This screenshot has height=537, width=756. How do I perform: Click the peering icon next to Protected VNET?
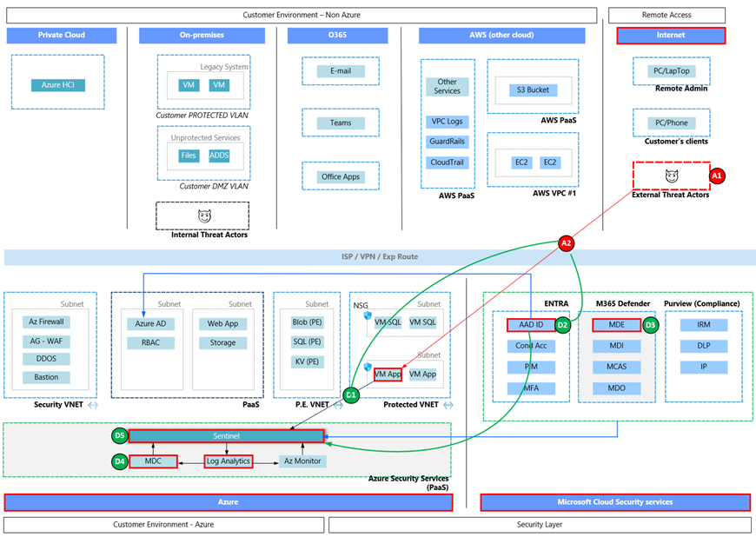pyautogui.click(x=448, y=405)
